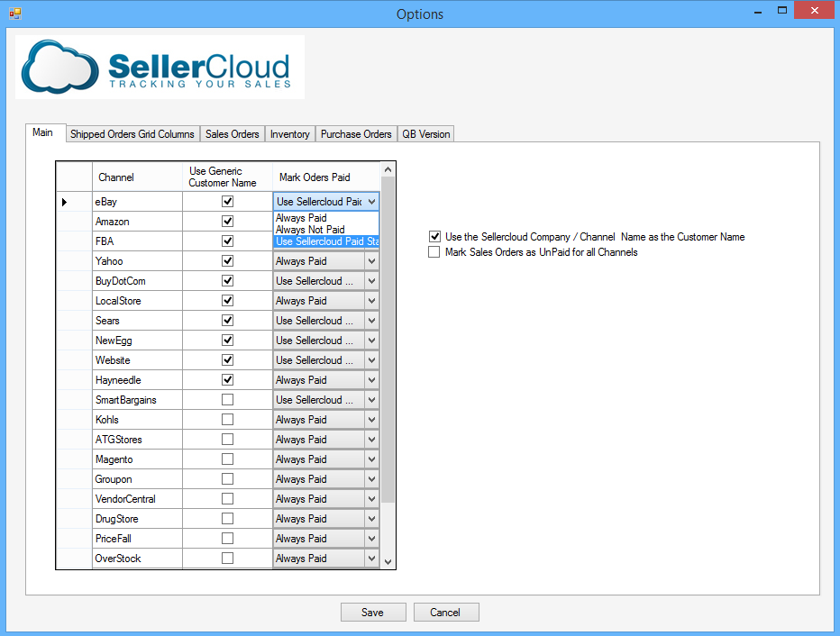The image size is (840, 636).
Task: Open the Mark Orders Paid dropdown for Sears
Action: (371, 320)
